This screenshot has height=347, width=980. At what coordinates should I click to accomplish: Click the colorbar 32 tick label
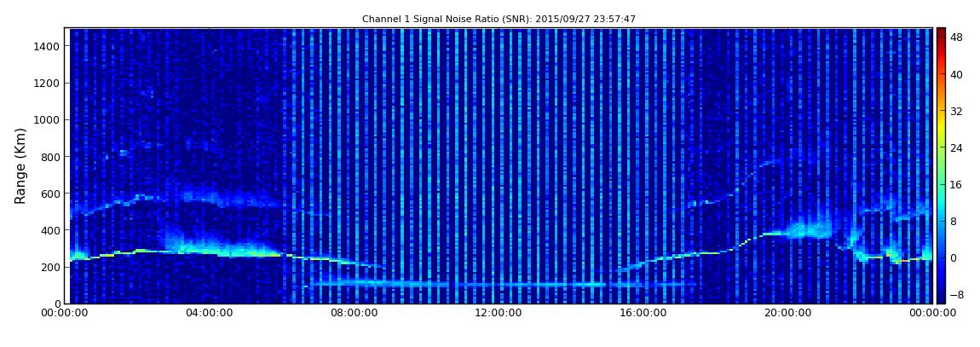pyautogui.click(x=956, y=112)
